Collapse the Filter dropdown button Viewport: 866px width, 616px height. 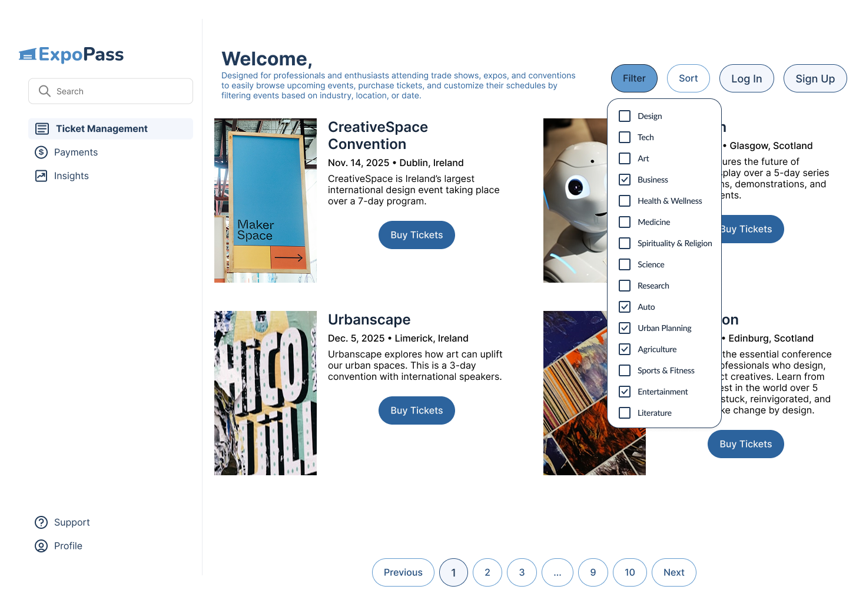pos(634,78)
